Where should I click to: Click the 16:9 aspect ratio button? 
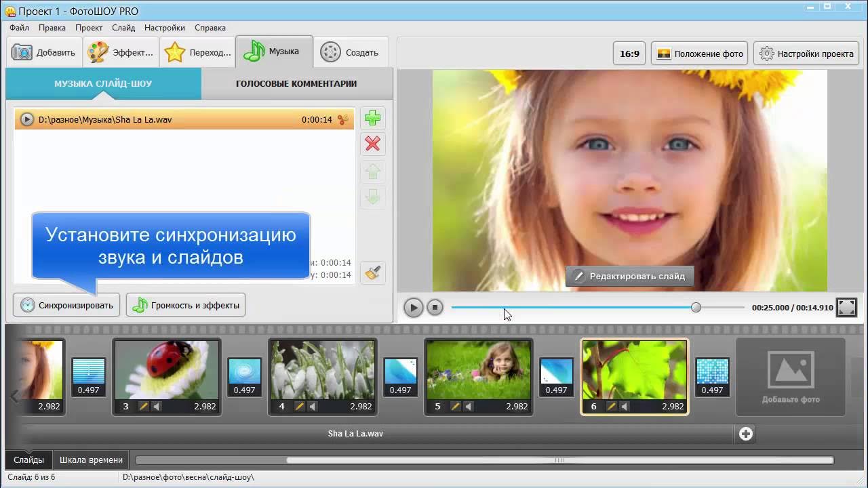coord(629,54)
